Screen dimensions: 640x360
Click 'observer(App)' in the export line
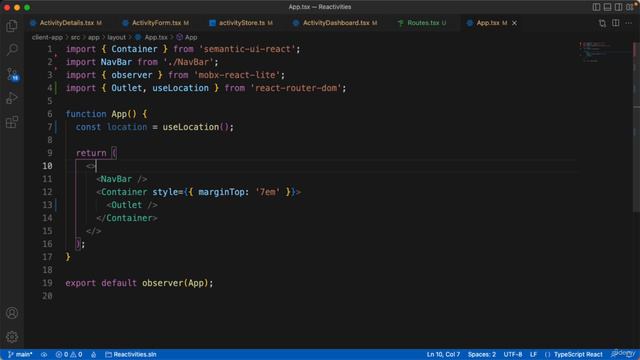(x=175, y=283)
